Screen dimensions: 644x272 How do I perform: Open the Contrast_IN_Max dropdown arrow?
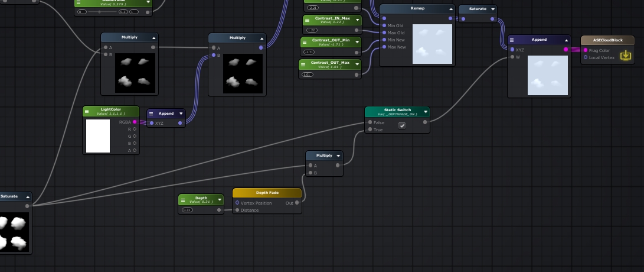pos(358,20)
